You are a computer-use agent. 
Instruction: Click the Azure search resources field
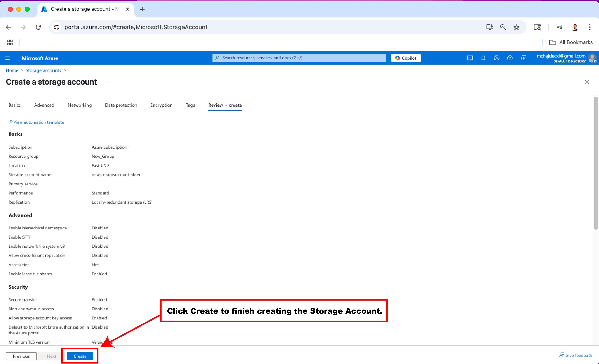point(299,58)
